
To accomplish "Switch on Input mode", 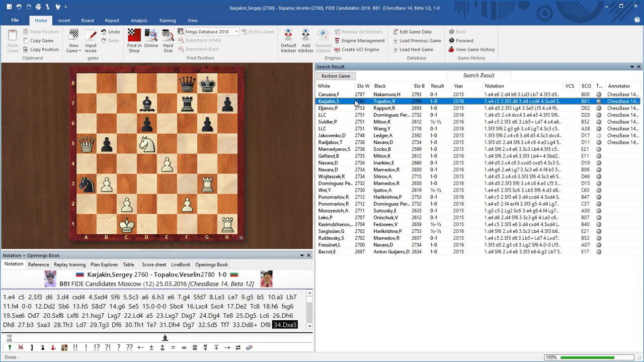I will click(x=91, y=41).
